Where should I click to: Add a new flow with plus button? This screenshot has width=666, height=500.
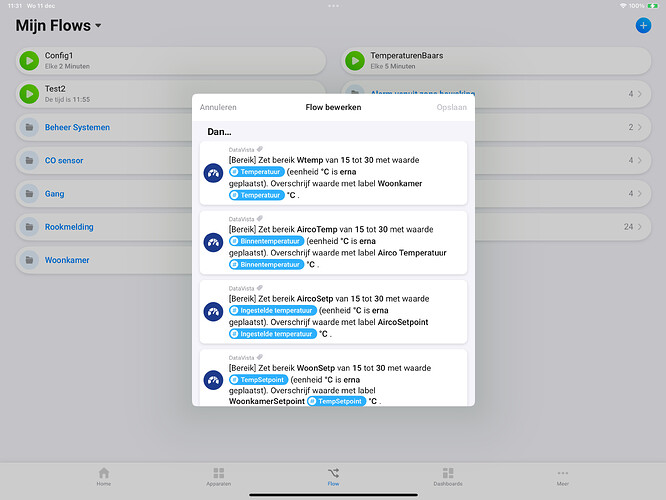(643, 25)
